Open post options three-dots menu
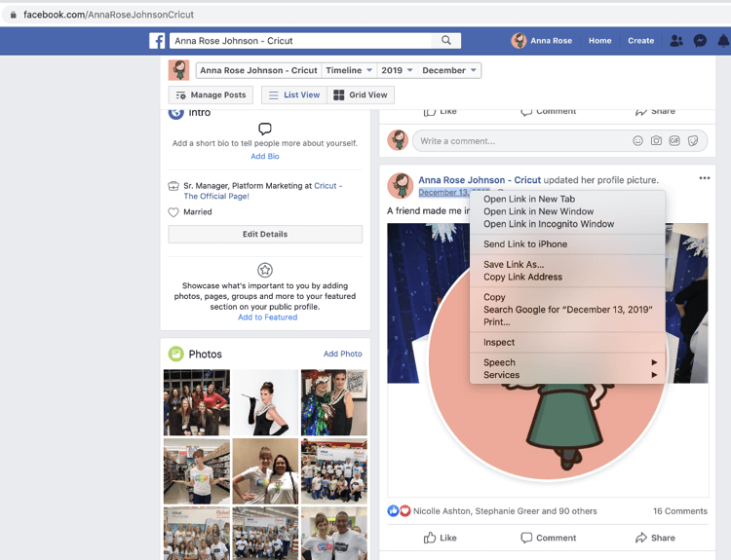 click(x=705, y=178)
